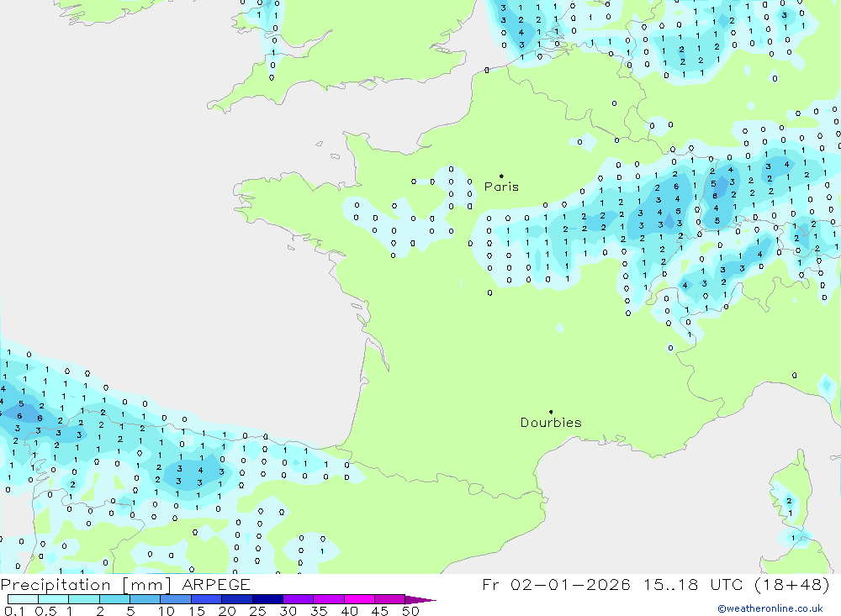
Task: Open the weatheronline.co.uk copyright link
Action: (x=770, y=608)
